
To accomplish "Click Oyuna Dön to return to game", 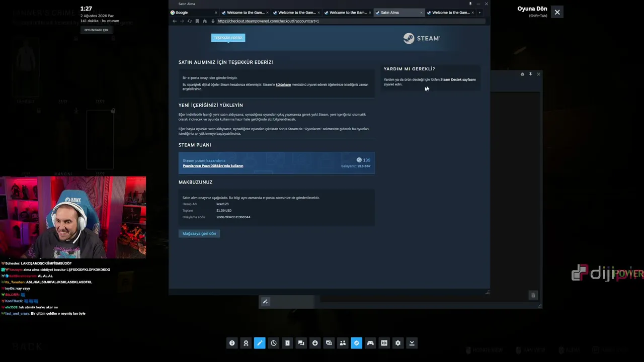I will click(x=532, y=9).
